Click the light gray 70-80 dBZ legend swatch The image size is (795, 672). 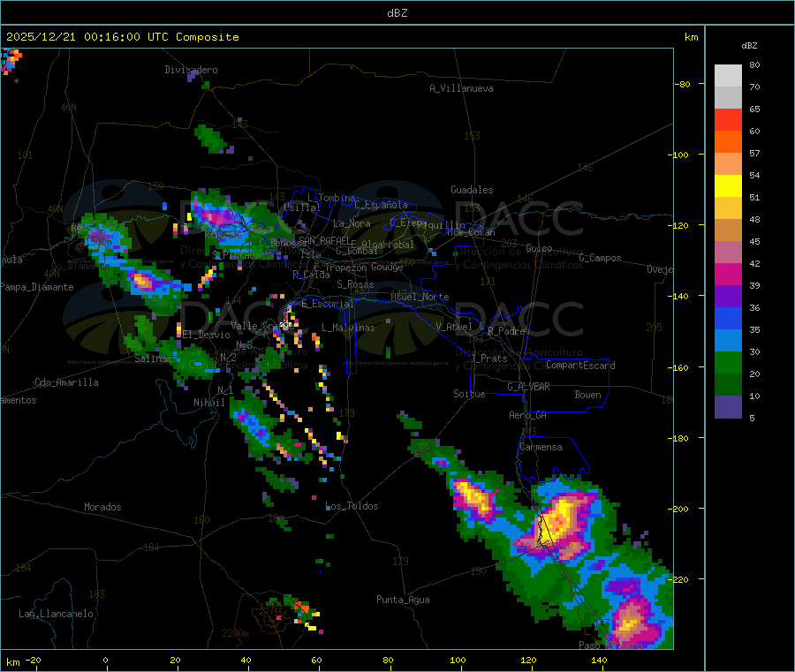click(x=728, y=76)
